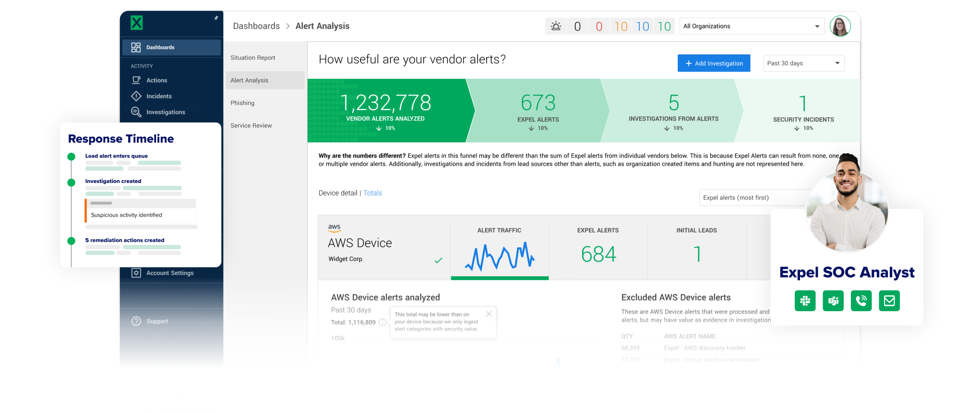980x413 pixels.
Task: Switch to the Totals view link
Action: click(372, 193)
